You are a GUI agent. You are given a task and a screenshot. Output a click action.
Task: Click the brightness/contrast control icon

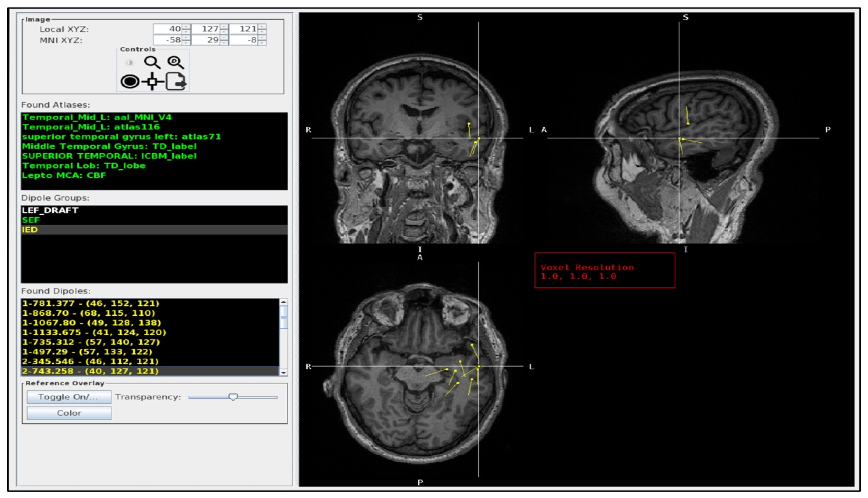[129, 63]
